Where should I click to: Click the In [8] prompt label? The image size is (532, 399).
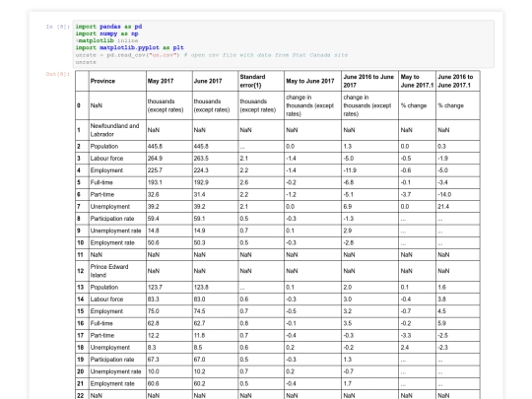point(58,27)
